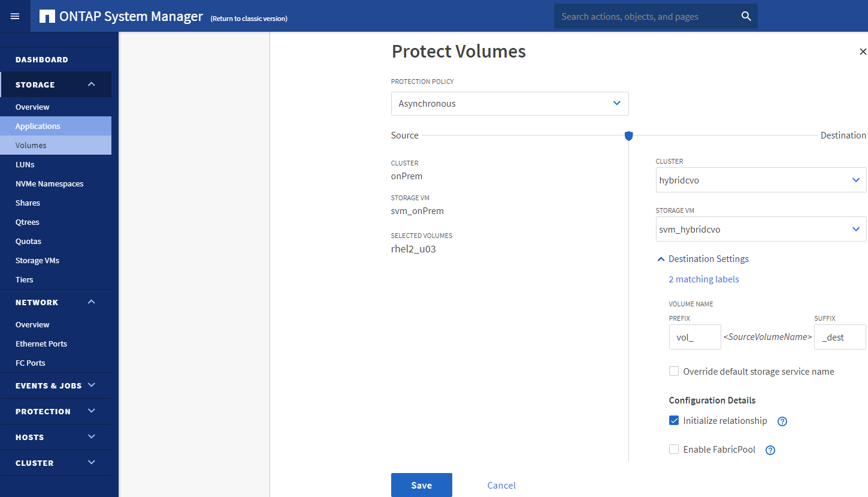868x497 pixels.
Task: Click the search magnifier icon
Action: click(746, 16)
